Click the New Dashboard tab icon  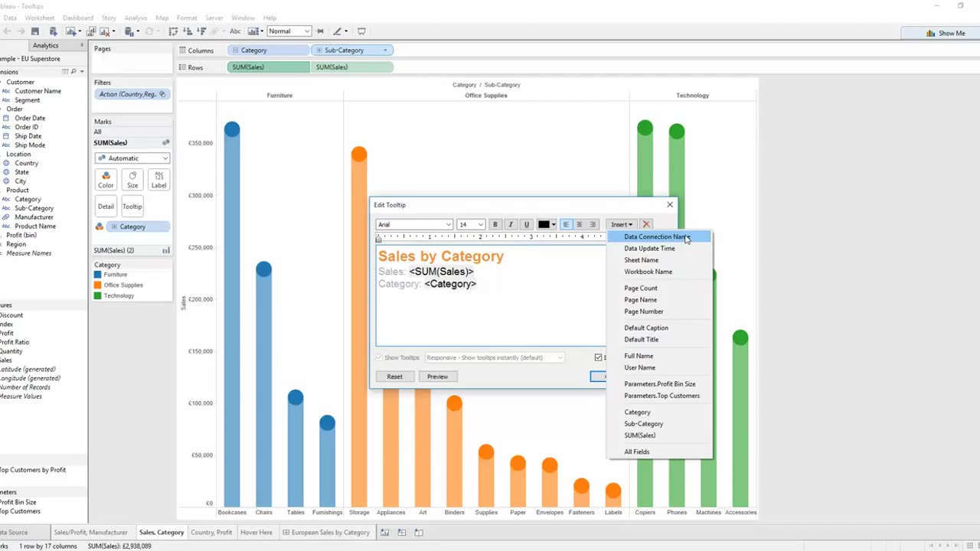402,533
